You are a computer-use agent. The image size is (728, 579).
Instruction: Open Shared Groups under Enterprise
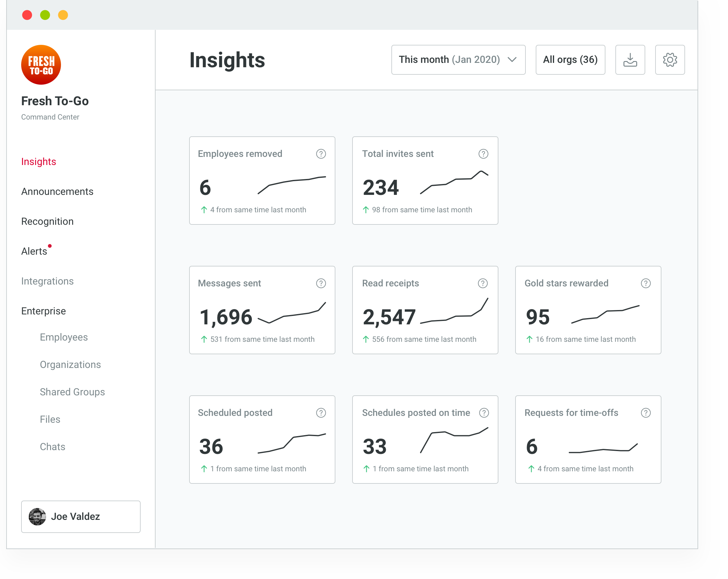click(72, 392)
